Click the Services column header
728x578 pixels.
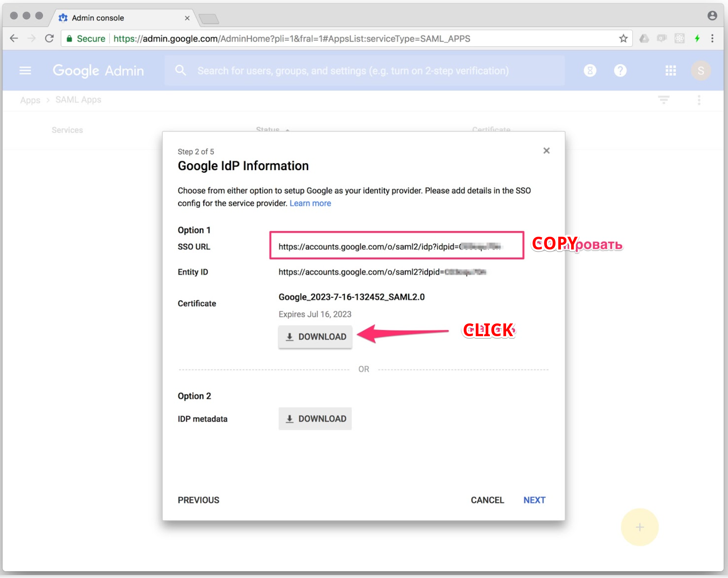[67, 130]
